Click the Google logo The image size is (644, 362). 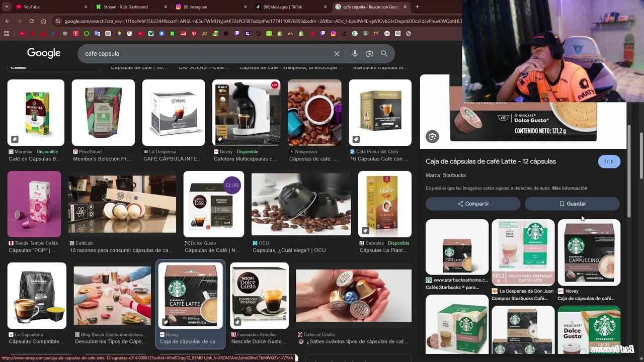pos(44,53)
